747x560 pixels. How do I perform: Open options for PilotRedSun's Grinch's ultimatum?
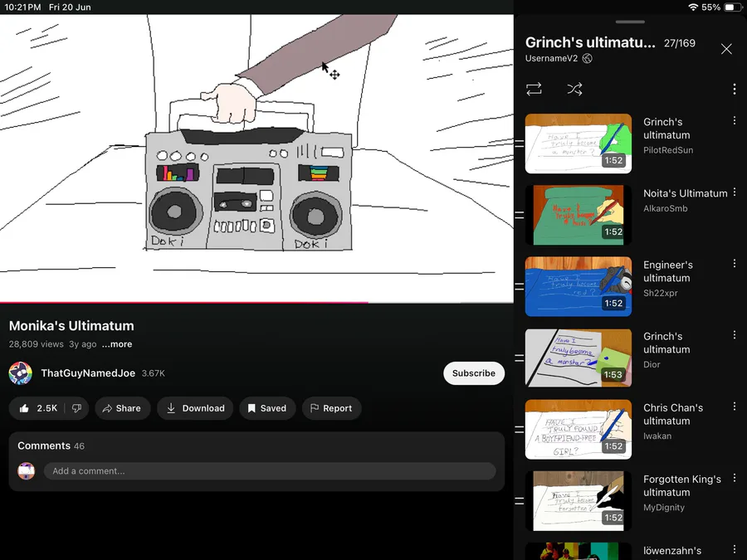735,121
